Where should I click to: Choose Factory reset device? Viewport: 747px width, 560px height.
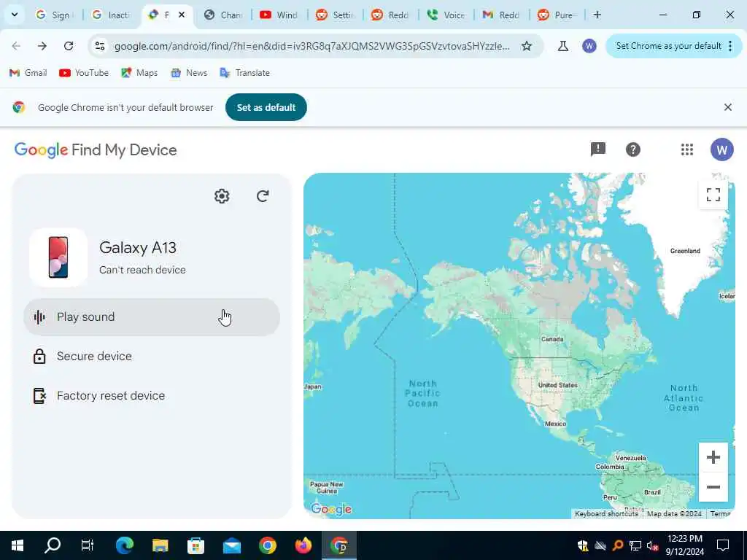coord(152,396)
